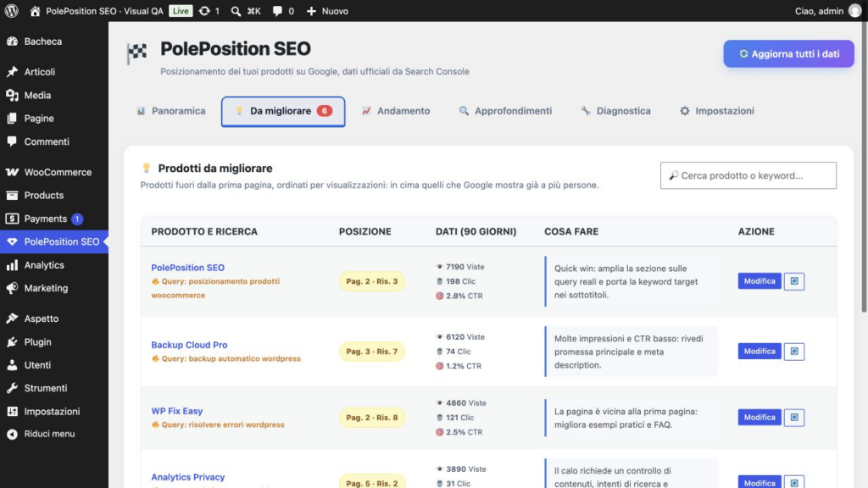
Task: Click the Pag. 2 · Ris. 3 badge
Action: (372, 281)
